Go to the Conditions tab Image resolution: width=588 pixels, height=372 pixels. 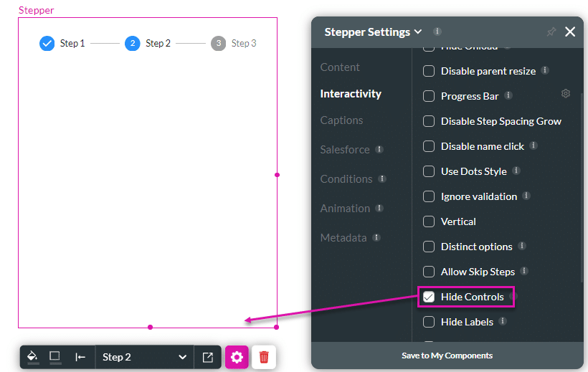(x=346, y=179)
